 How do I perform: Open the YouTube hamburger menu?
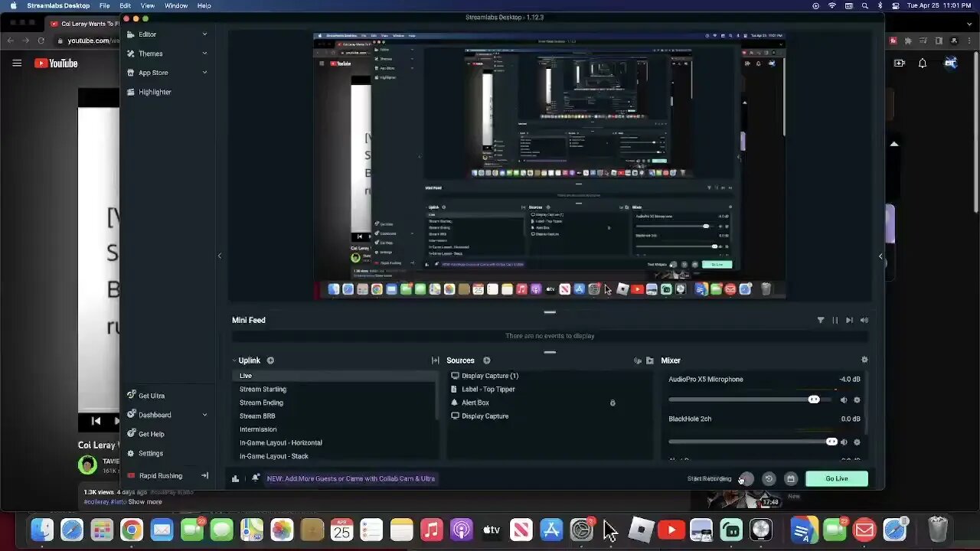[x=17, y=63]
